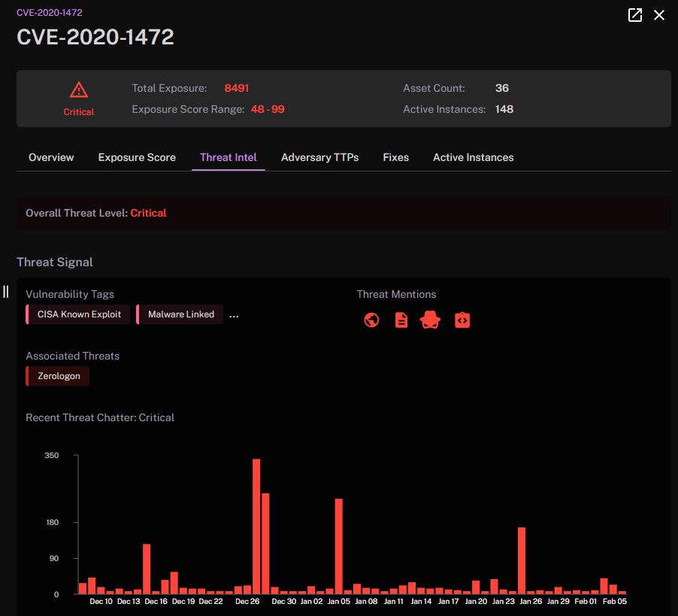Screen dimensions: 678x616
Task: Switch to the Overview tab
Action: pyautogui.click(x=51, y=157)
